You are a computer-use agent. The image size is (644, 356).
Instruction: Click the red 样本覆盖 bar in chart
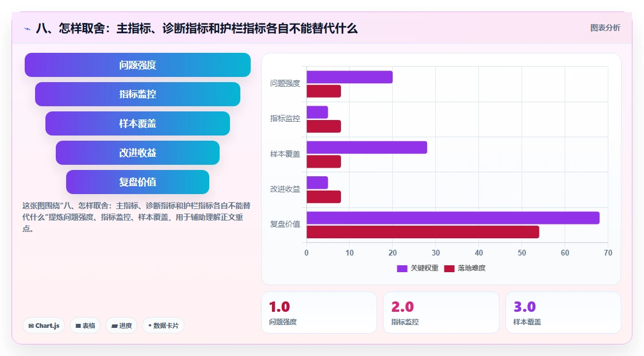coord(324,161)
